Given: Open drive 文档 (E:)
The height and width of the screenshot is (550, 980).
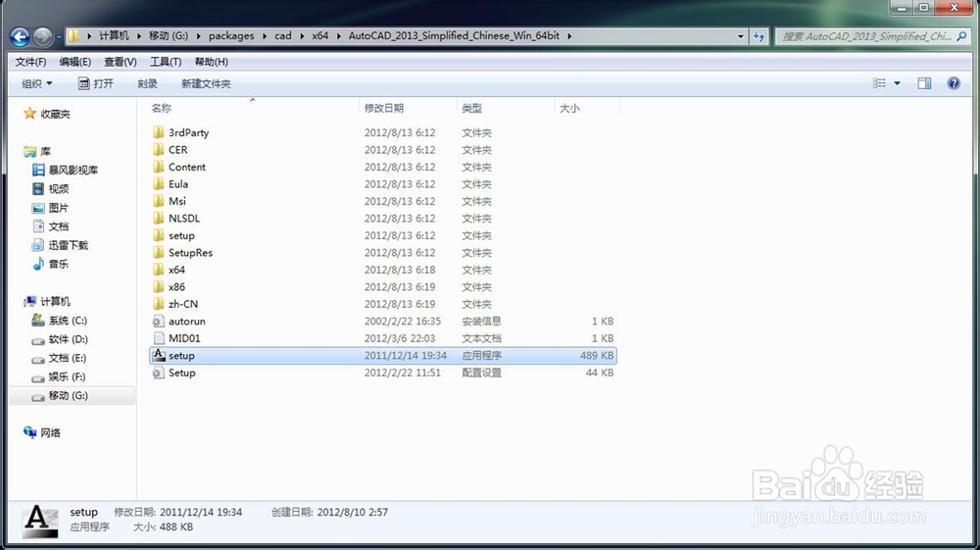Looking at the screenshot, I should point(60,358).
